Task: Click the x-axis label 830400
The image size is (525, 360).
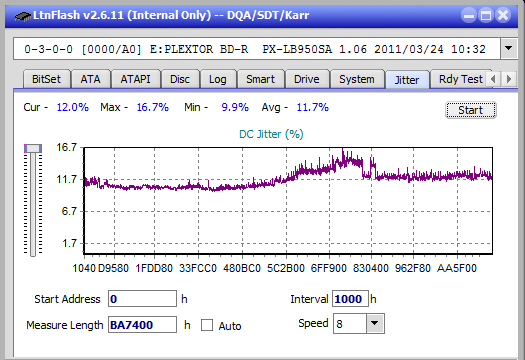Action: (x=371, y=268)
